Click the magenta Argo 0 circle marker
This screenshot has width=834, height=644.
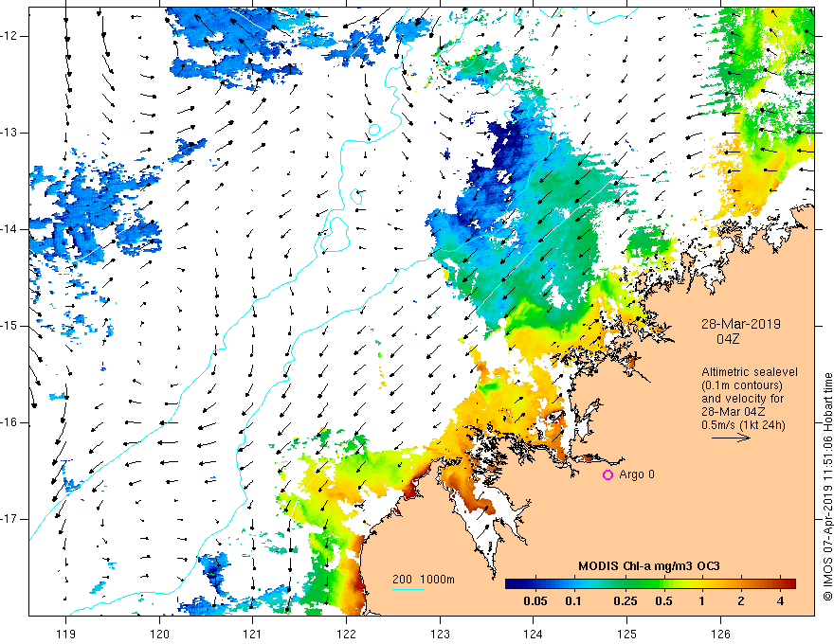click(607, 475)
